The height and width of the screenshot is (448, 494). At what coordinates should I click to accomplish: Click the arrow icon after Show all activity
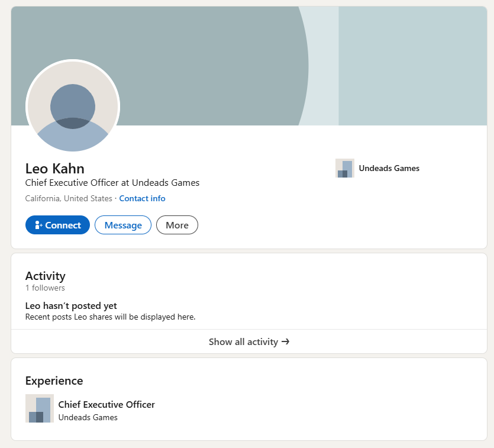285,341
